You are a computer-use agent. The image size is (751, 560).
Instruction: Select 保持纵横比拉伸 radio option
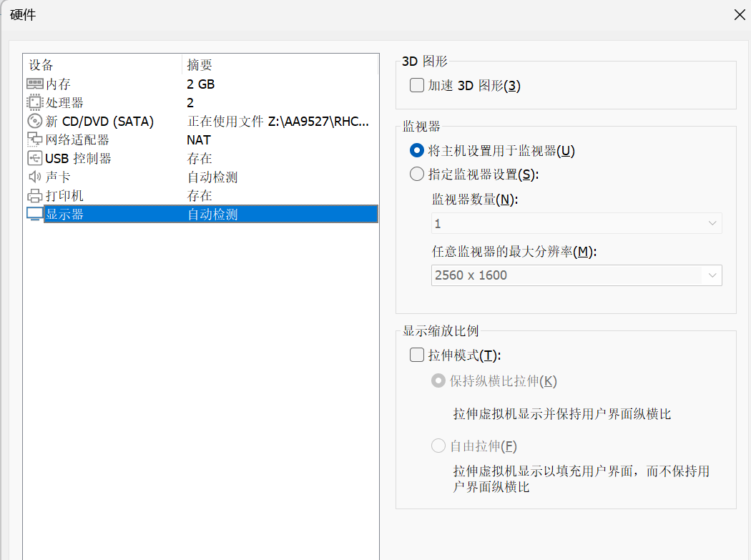438,380
